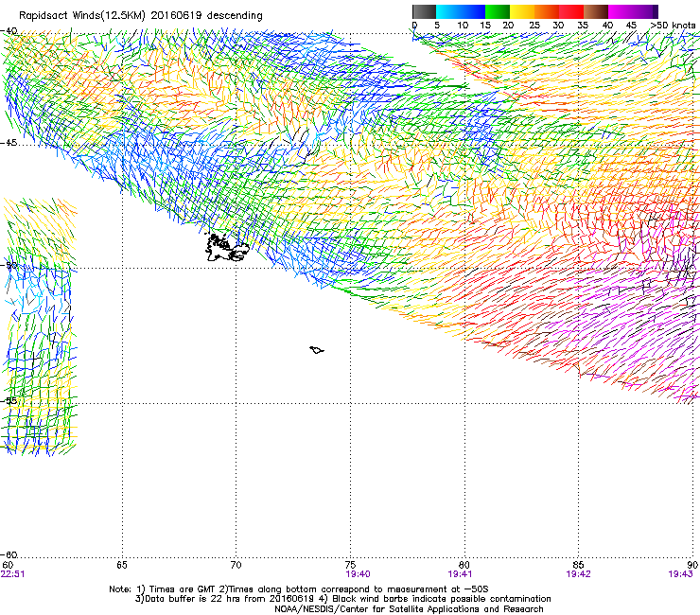The width and height of the screenshot is (700, 615).
Task: Select the dark purple 45-50 knots legend segment
Action: pyautogui.click(x=645, y=11)
